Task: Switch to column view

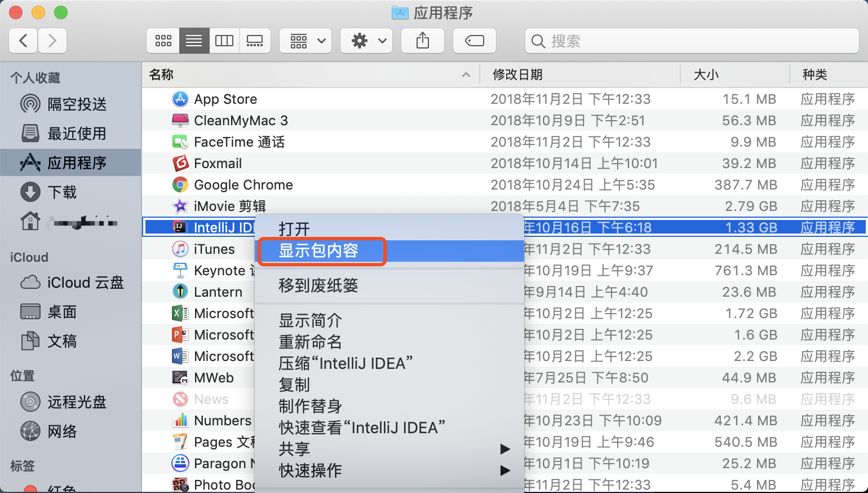Action: click(224, 41)
